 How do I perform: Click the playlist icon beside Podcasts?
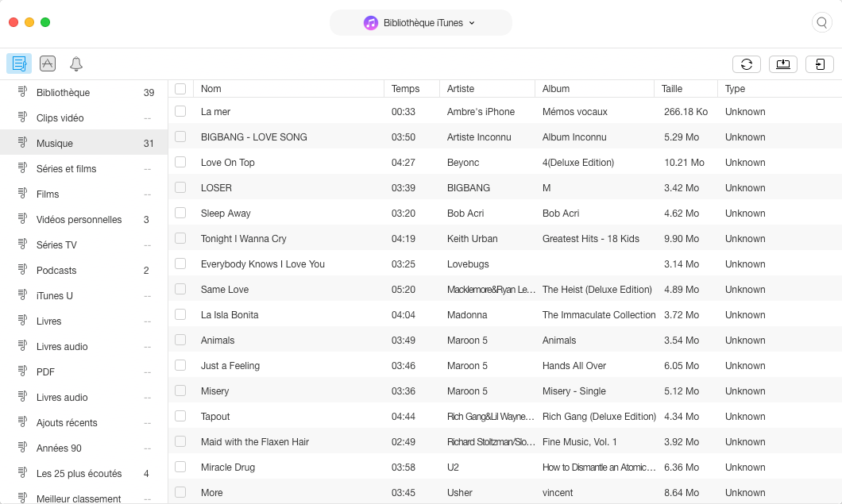pos(22,269)
